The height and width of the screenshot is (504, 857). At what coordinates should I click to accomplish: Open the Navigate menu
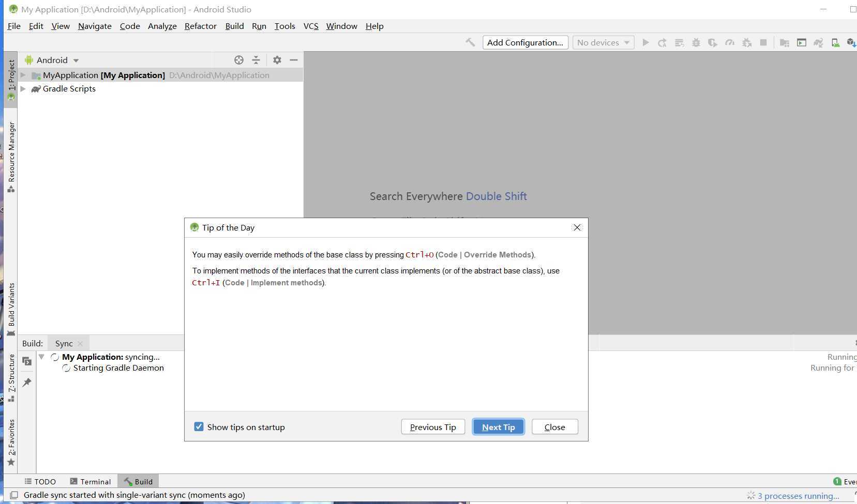click(x=95, y=26)
